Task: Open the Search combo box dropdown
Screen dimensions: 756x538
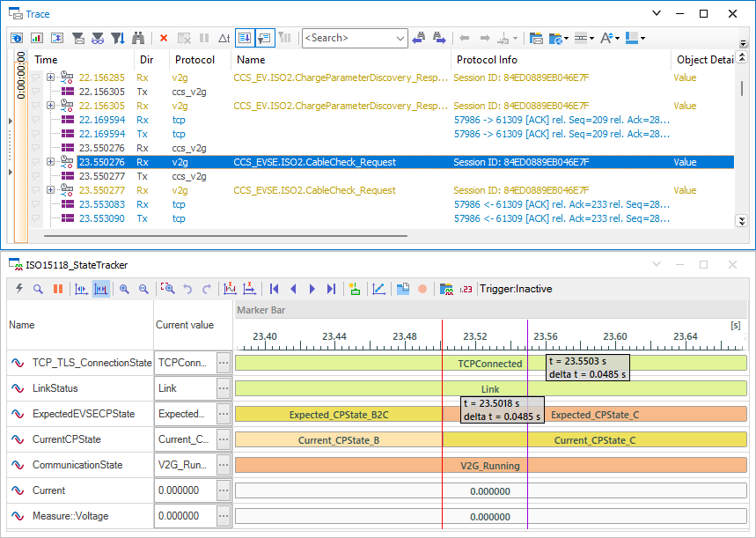Action: 400,38
